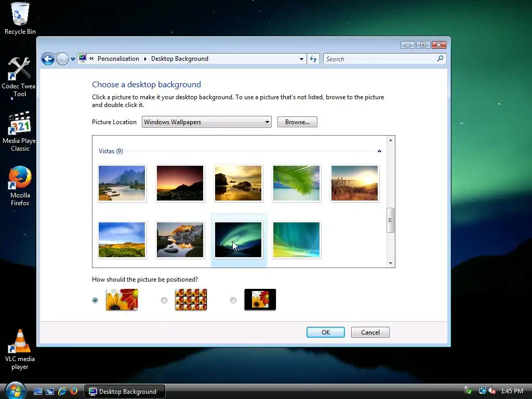
Task: Launch Mozilla Firefox desktop shortcut
Action: pyautogui.click(x=20, y=187)
